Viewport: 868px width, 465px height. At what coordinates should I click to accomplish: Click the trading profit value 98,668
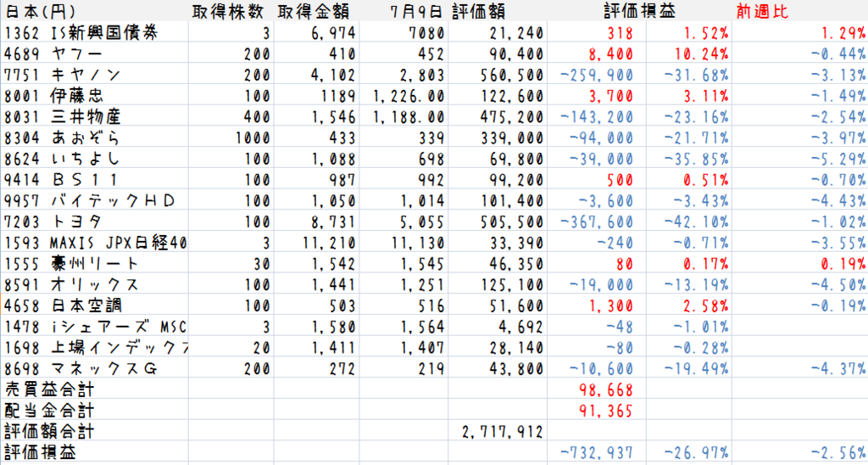coord(605,390)
